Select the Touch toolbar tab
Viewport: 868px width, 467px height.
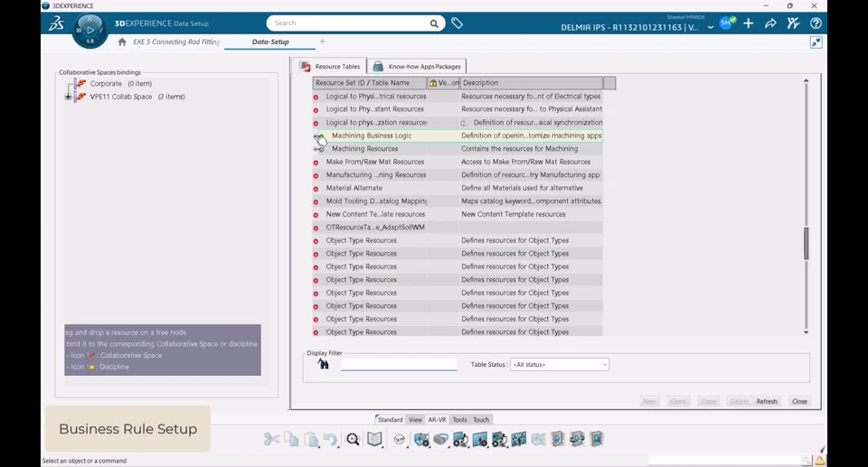coord(481,419)
